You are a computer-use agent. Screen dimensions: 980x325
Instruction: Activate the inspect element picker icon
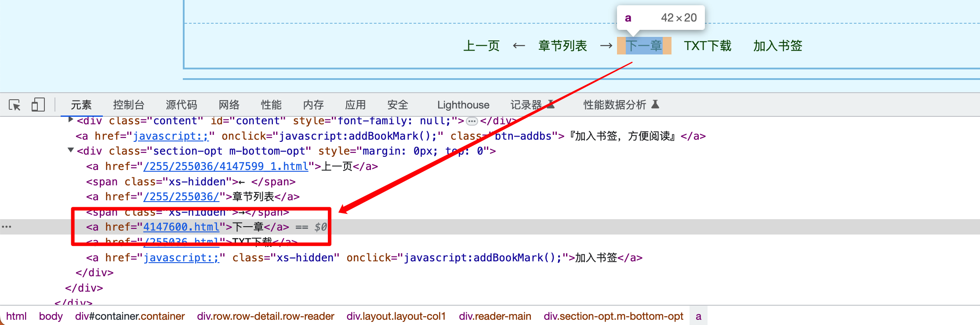tap(15, 105)
